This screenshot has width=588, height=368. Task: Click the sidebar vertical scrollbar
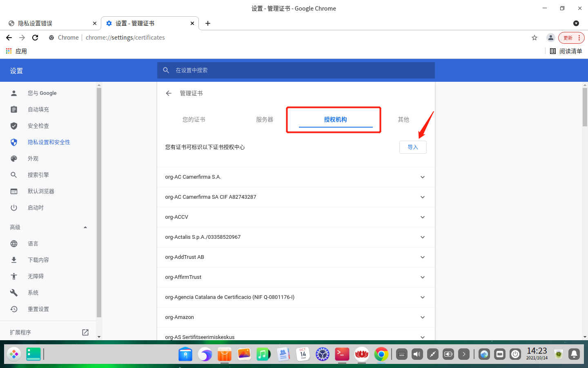(x=99, y=202)
